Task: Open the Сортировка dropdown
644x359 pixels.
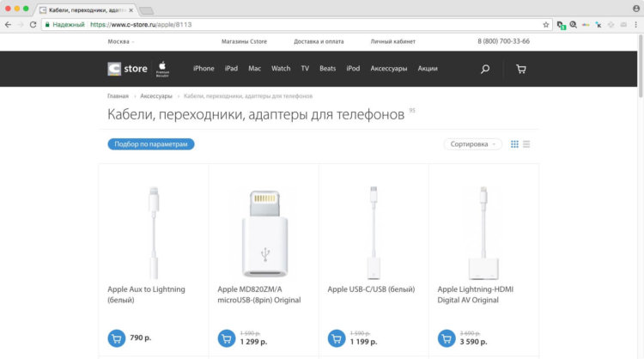Action: tap(473, 144)
